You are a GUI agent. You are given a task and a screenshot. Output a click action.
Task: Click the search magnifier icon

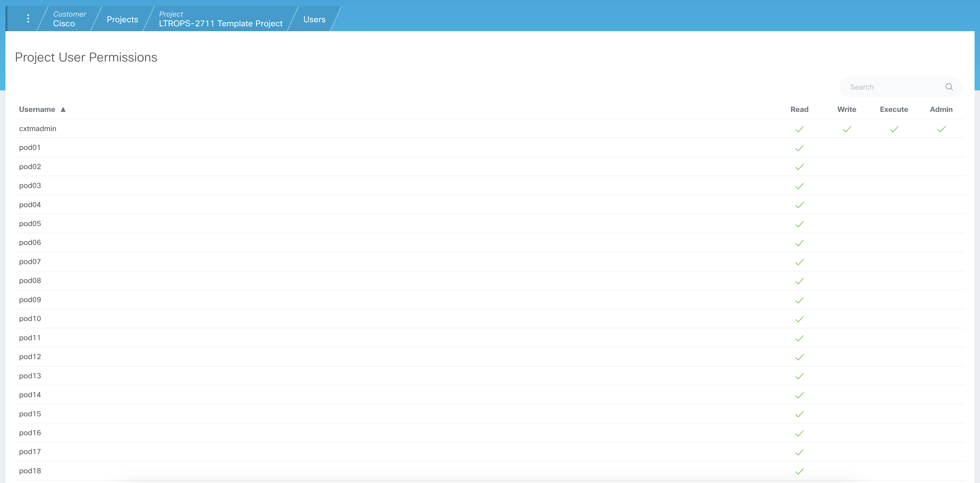coord(949,87)
